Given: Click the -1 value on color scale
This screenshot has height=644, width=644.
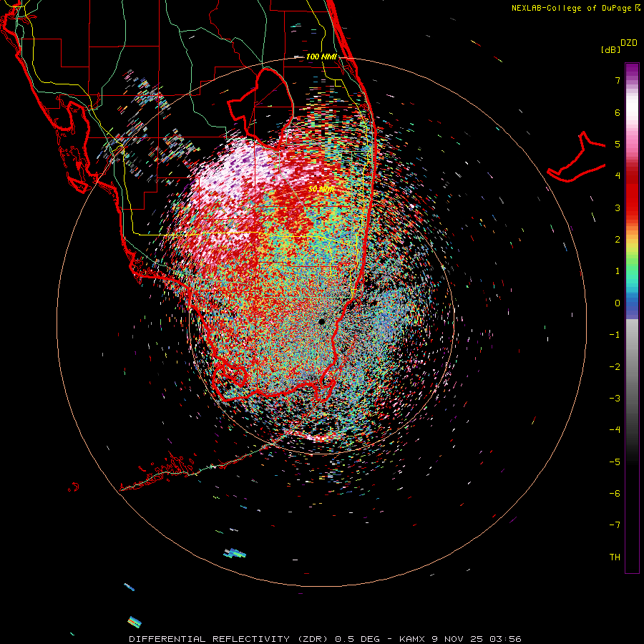Looking at the screenshot, I should click(615, 335).
